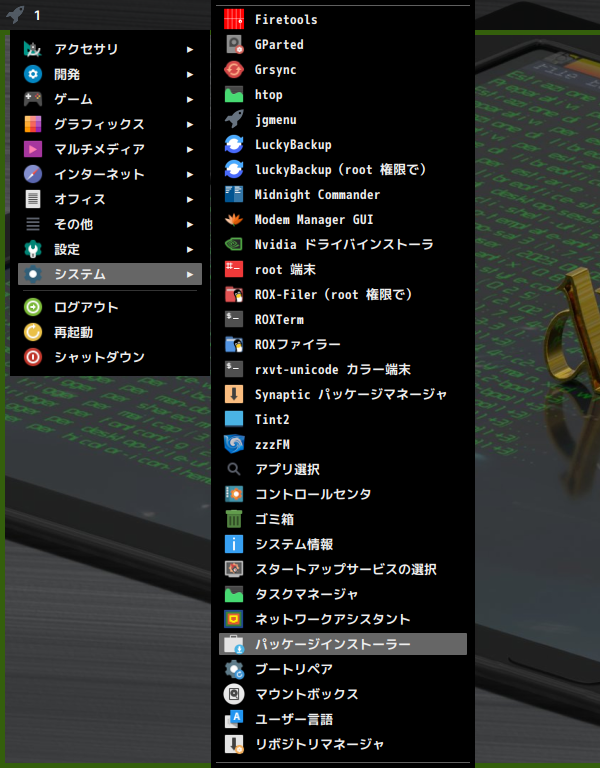The width and height of the screenshot is (600, 768).
Task: Expand the 設定 submenu arrow
Action: tap(190, 249)
